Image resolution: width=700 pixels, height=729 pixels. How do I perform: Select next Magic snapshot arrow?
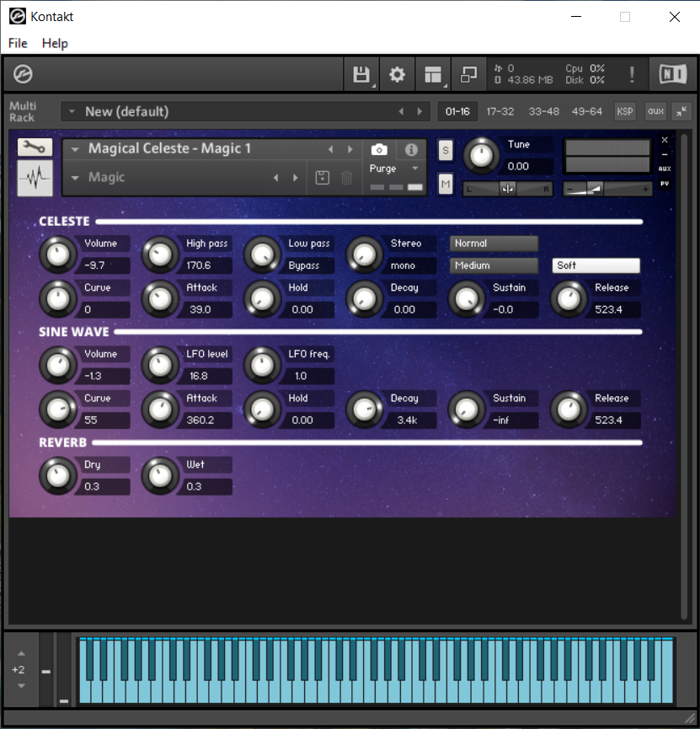click(x=295, y=178)
